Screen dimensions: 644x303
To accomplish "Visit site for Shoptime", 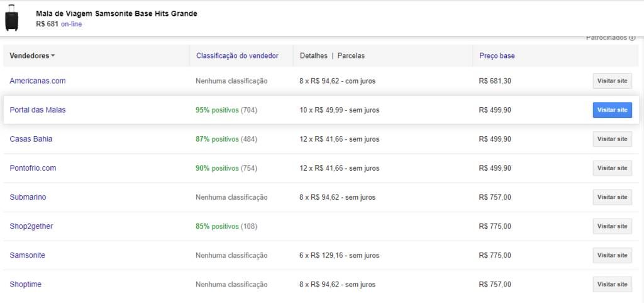I will pos(612,285).
